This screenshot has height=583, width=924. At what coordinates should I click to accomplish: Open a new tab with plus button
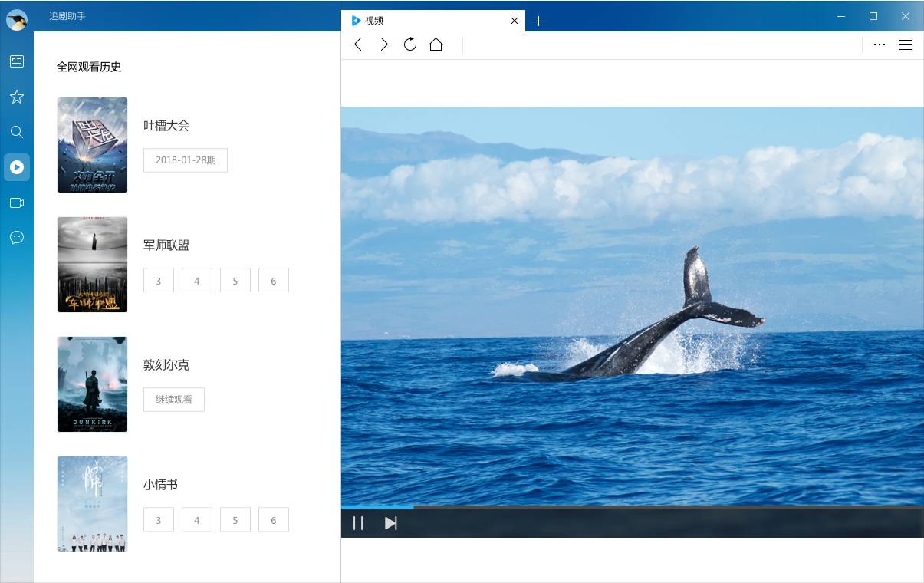point(538,21)
